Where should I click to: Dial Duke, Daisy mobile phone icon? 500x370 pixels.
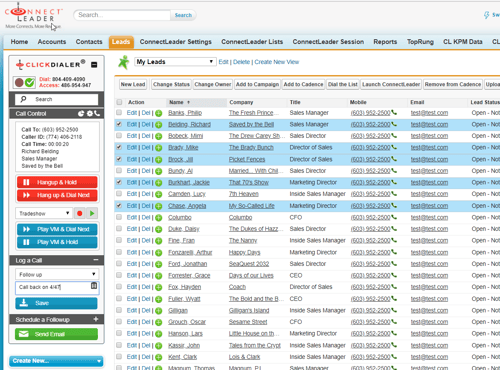click(x=394, y=228)
